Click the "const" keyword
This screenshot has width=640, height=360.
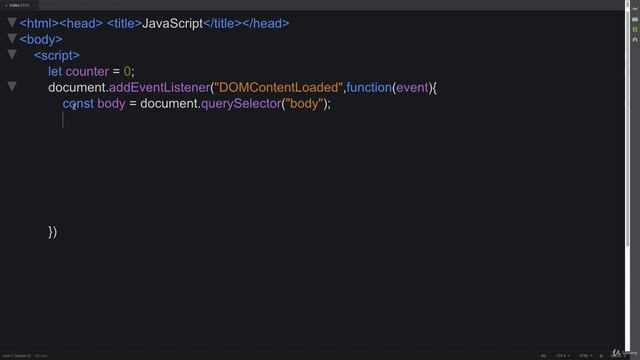[x=78, y=104]
